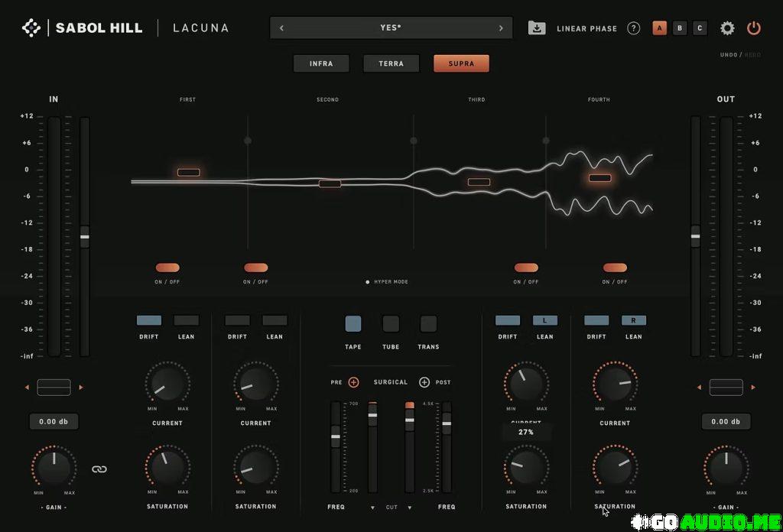This screenshot has width=783, height=532.
Task: Toggle the first band ON/OFF switch
Action: tap(167, 268)
